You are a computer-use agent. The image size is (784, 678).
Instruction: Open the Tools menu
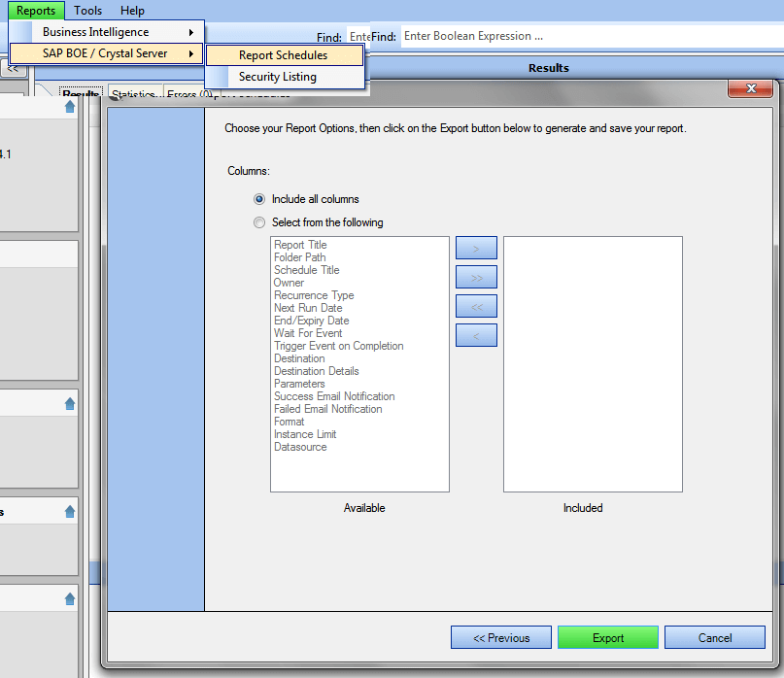(87, 11)
